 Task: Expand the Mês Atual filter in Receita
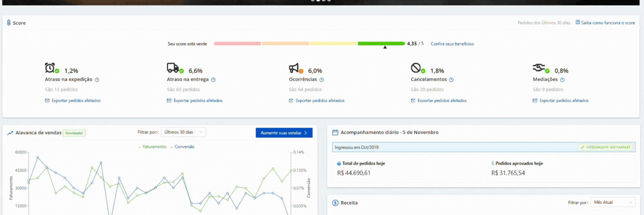coord(613,202)
